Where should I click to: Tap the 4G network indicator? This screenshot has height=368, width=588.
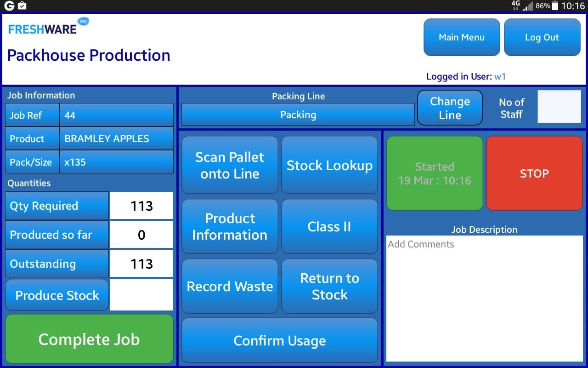[515, 5]
